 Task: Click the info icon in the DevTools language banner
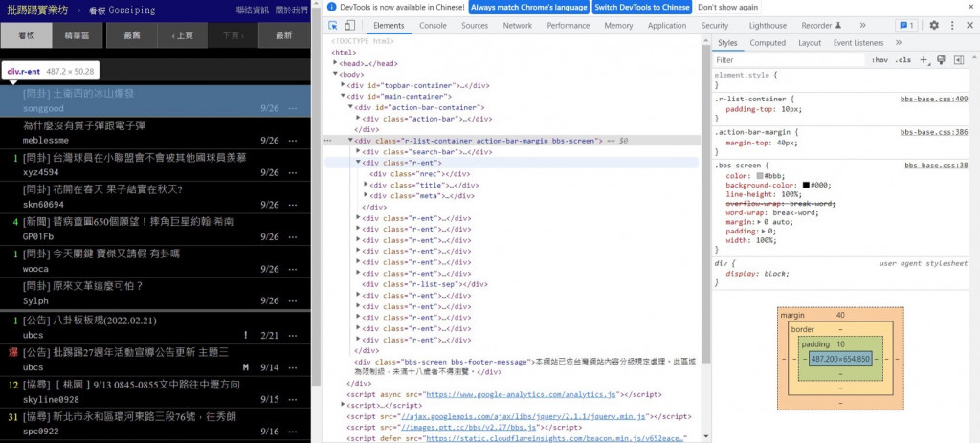point(332,7)
